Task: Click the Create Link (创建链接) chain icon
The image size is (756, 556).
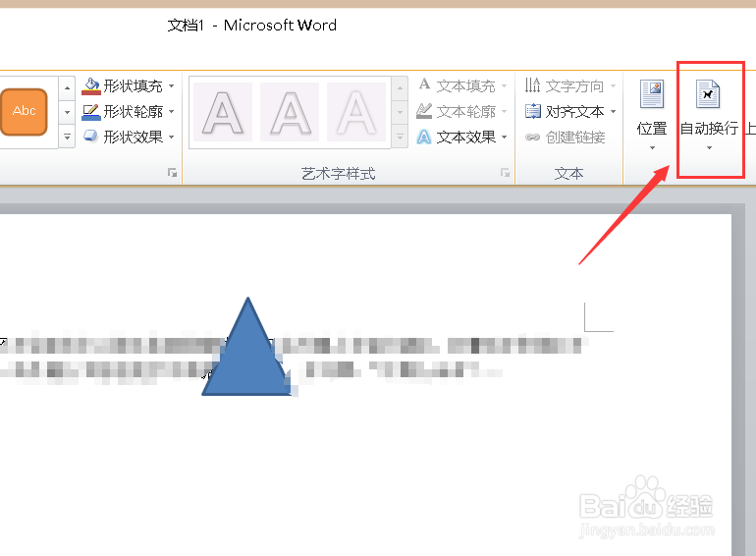Action: pos(532,138)
